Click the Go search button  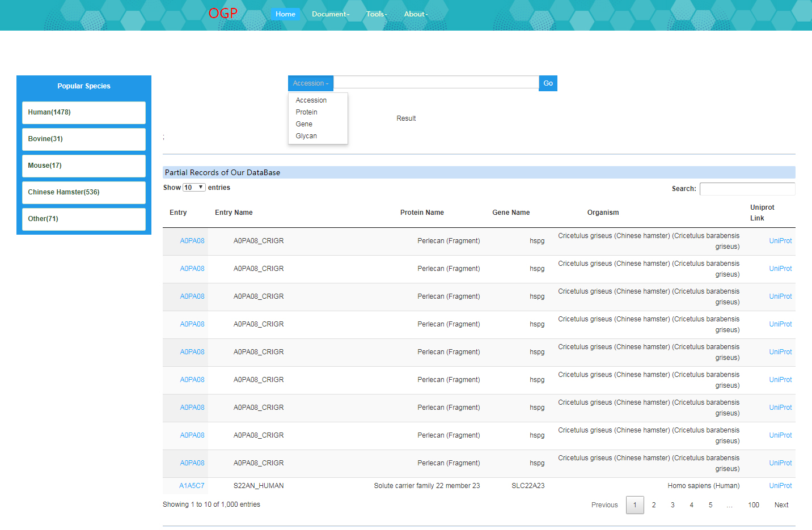click(x=548, y=83)
